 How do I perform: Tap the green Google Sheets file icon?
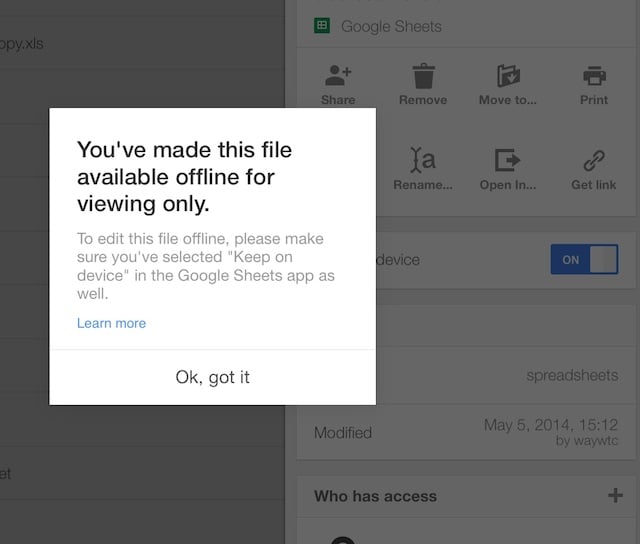click(322, 26)
